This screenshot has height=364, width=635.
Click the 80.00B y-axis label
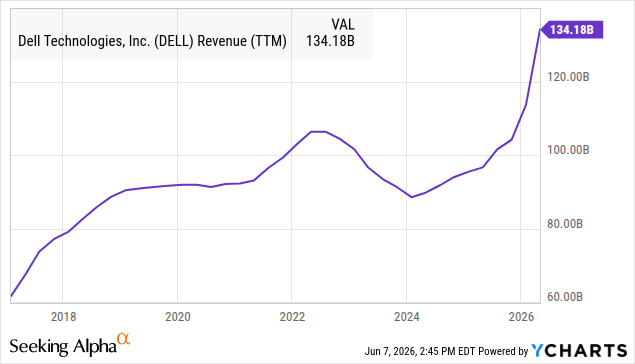point(565,224)
